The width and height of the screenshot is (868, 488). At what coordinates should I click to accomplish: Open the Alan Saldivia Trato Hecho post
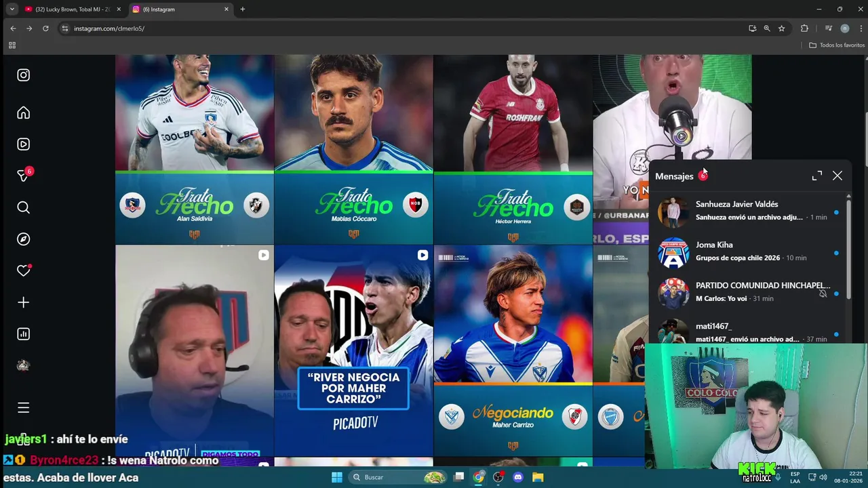pyautogui.click(x=195, y=149)
